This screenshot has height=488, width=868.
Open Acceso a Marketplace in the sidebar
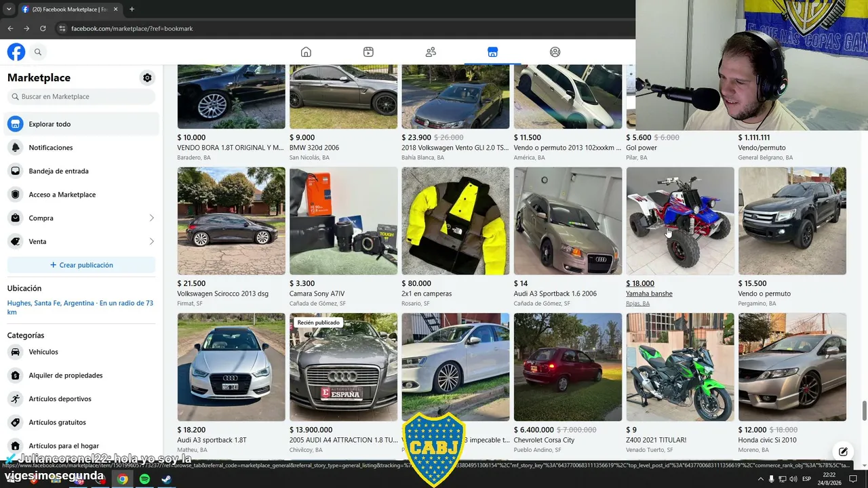tap(83, 195)
